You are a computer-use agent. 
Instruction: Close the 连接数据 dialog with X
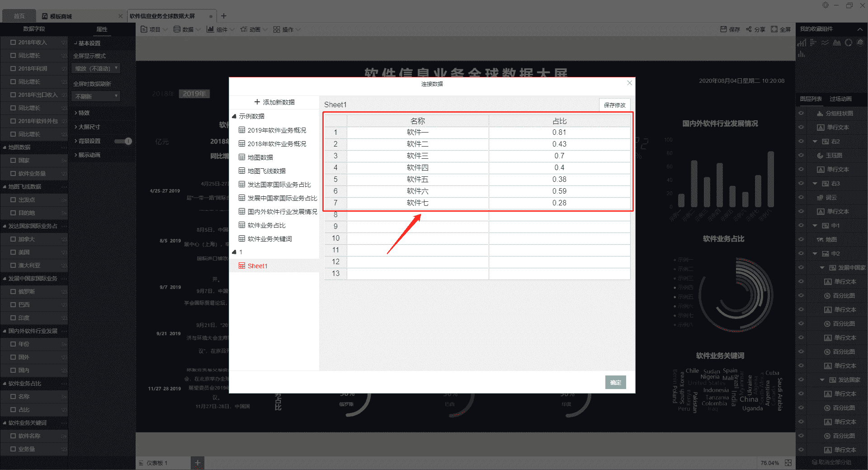click(629, 83)
